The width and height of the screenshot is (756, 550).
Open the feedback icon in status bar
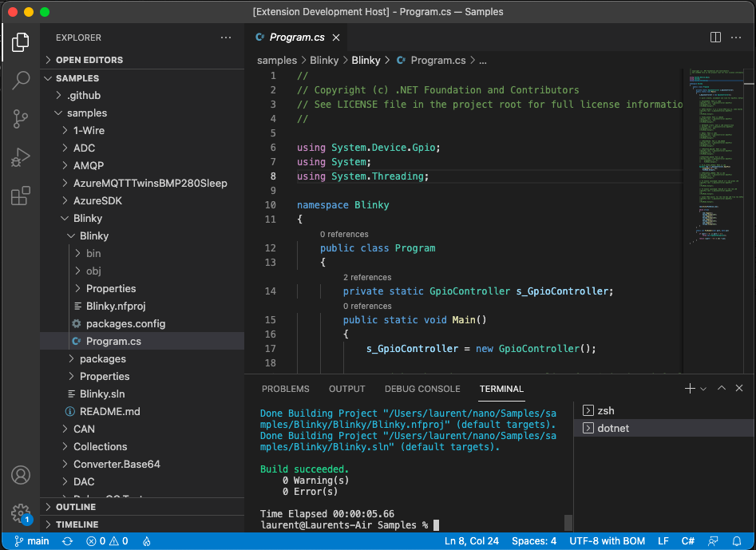point(713,541)
